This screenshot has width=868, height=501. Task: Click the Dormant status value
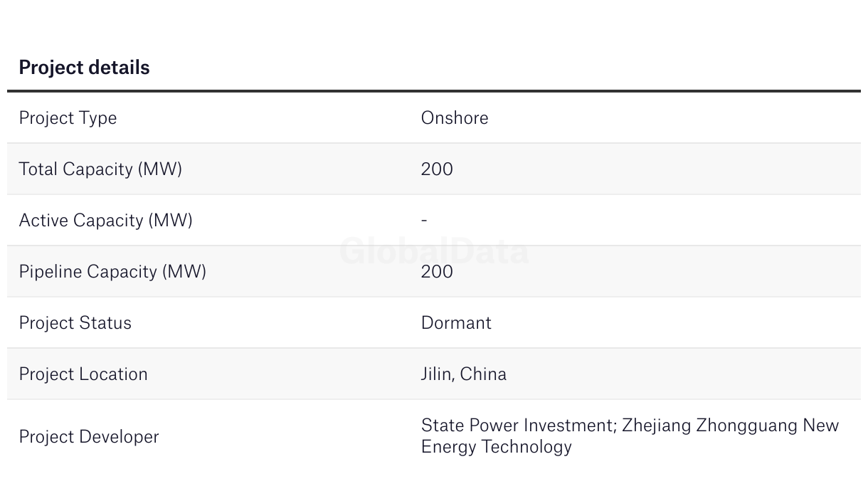pyautogui.click(x=456, y=322)
